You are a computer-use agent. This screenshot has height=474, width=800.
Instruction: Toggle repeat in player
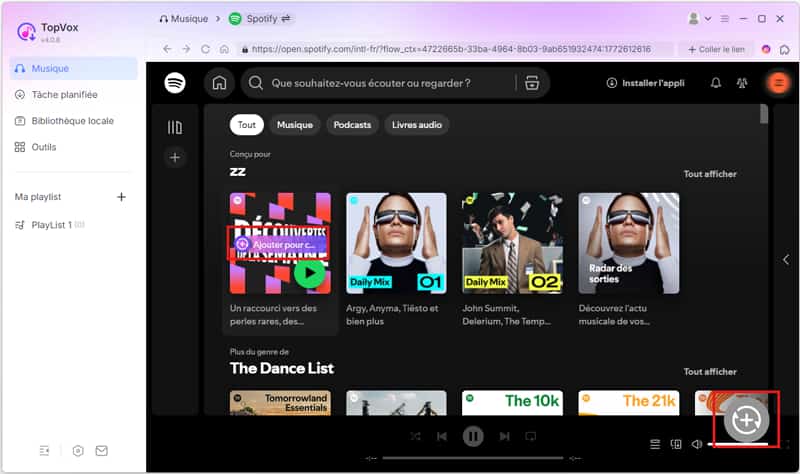coord(531,436)
